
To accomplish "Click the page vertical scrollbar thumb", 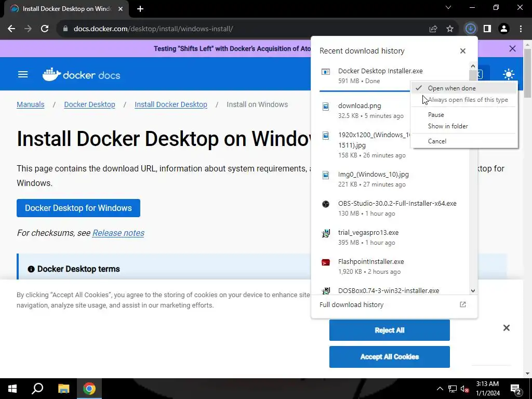I will (x=528, y=73).
